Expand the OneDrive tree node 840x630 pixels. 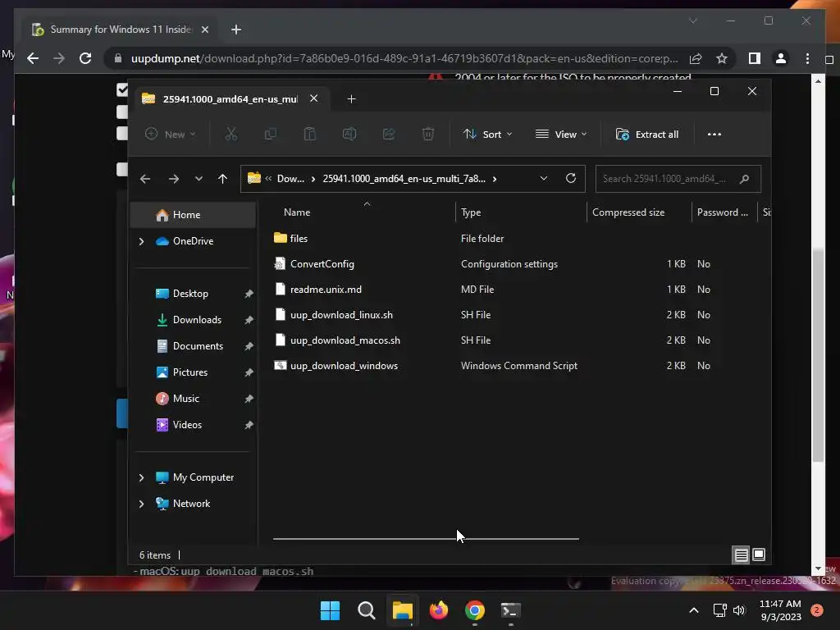[x=141, y=242]
